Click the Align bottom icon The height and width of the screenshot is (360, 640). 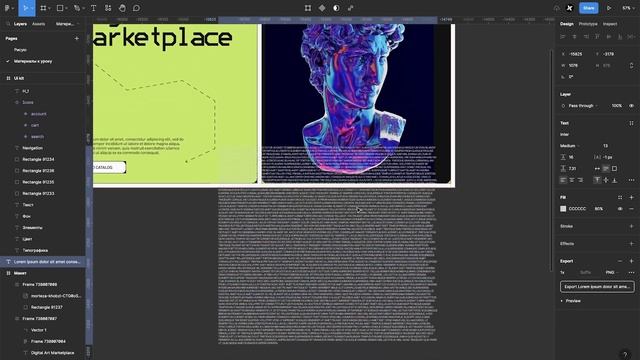click(620, 37)
